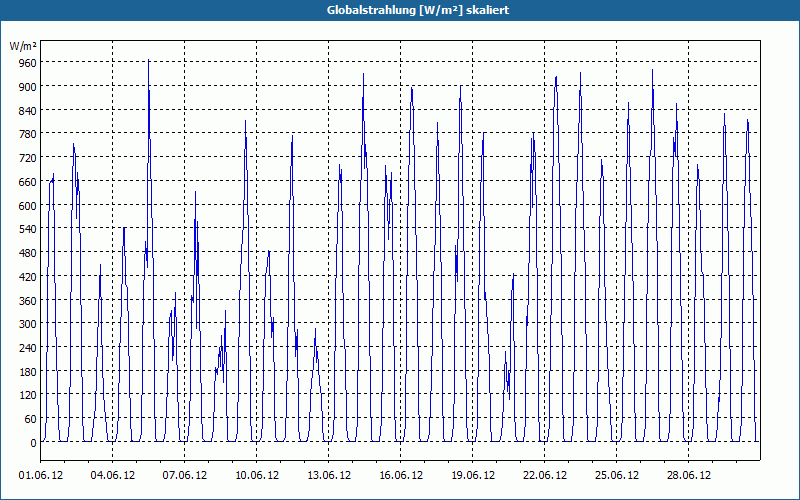This screenshot has height=500, width=800.
Task: Click the 22.06.12 date label
Action: point(544,476)
